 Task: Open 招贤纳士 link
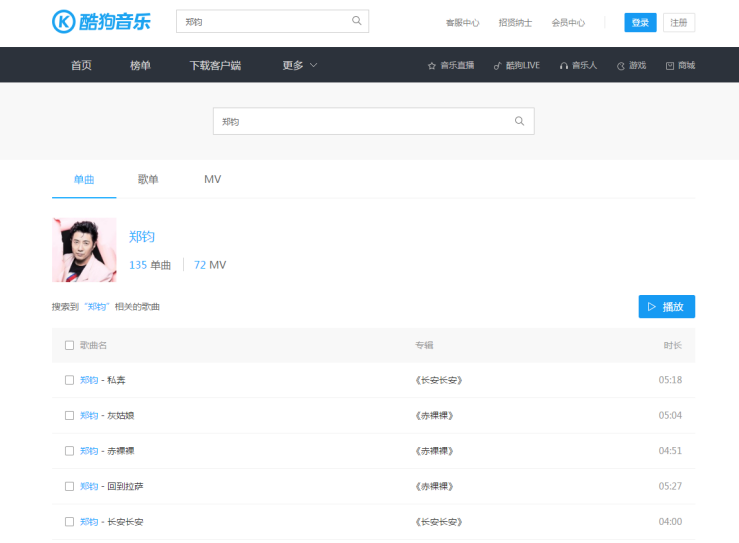click(515, 23)
